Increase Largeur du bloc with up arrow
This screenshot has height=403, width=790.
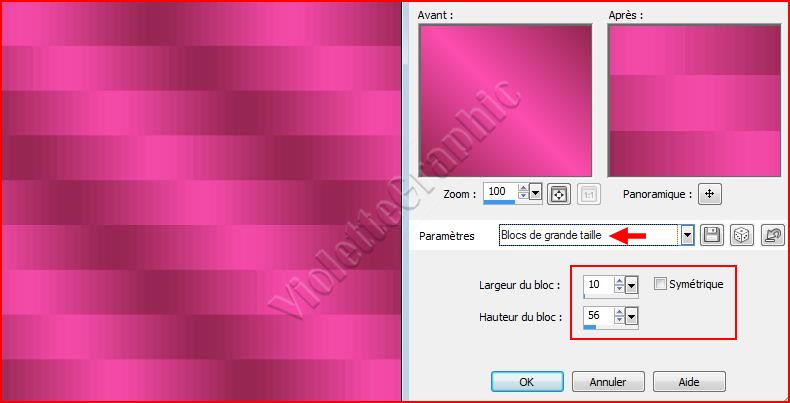point(620,281)
